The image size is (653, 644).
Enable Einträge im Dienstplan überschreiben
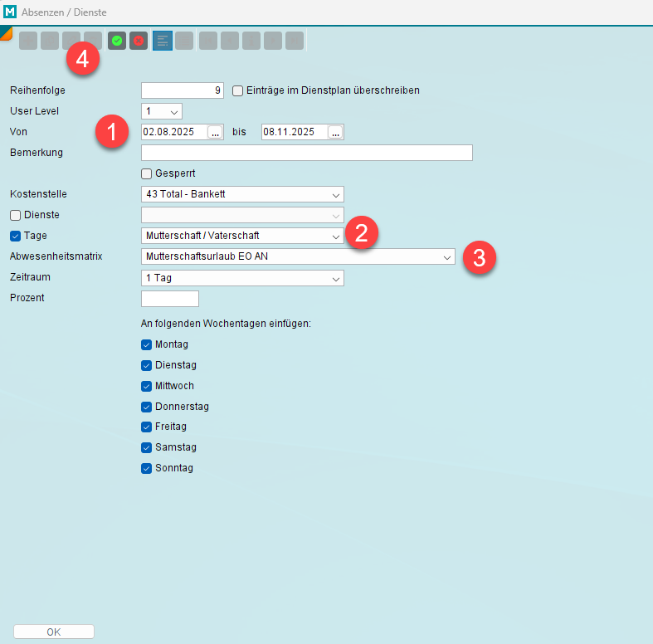tap(238, 90)
